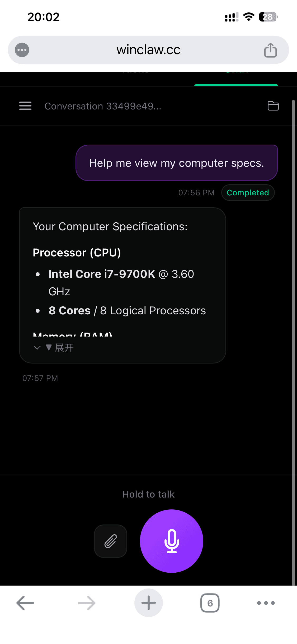Click the Completed status badge
The image size is (297, 644).
(248, 193)
